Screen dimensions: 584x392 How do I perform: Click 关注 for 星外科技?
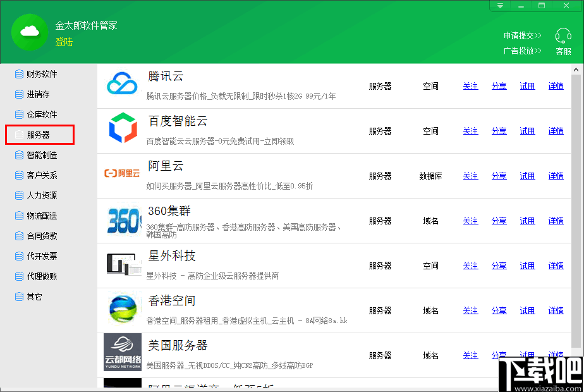[x=470, y=266]
